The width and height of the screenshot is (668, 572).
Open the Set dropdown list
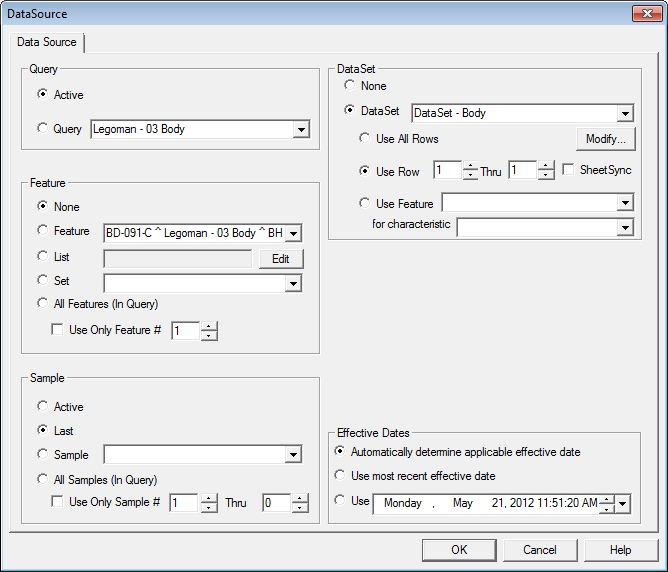point(293,284)
